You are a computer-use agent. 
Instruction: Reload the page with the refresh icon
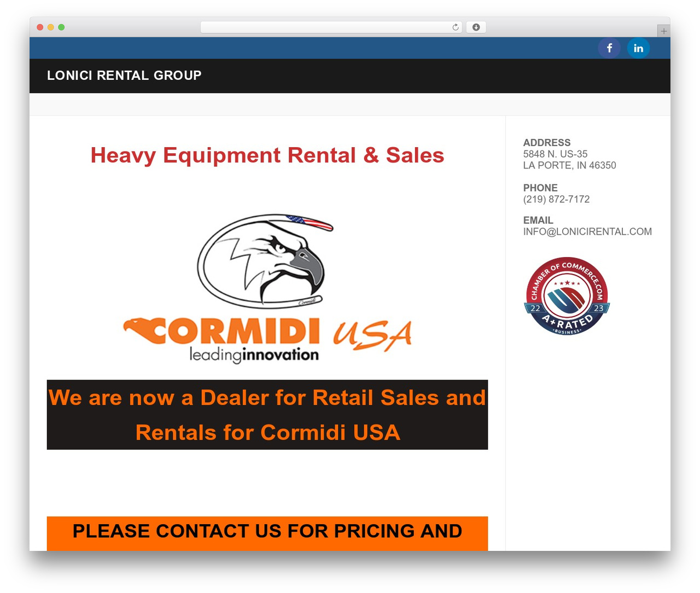point(456,27)
